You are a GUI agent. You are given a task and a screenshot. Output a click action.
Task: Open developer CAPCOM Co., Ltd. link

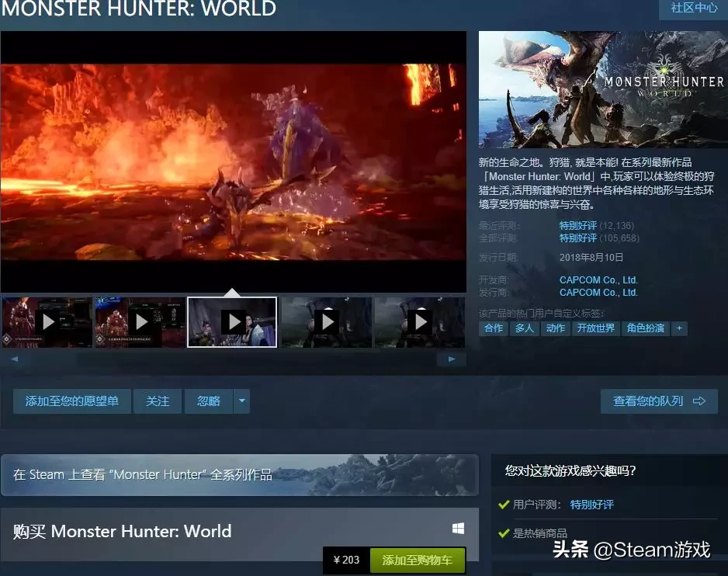point(598,280)
